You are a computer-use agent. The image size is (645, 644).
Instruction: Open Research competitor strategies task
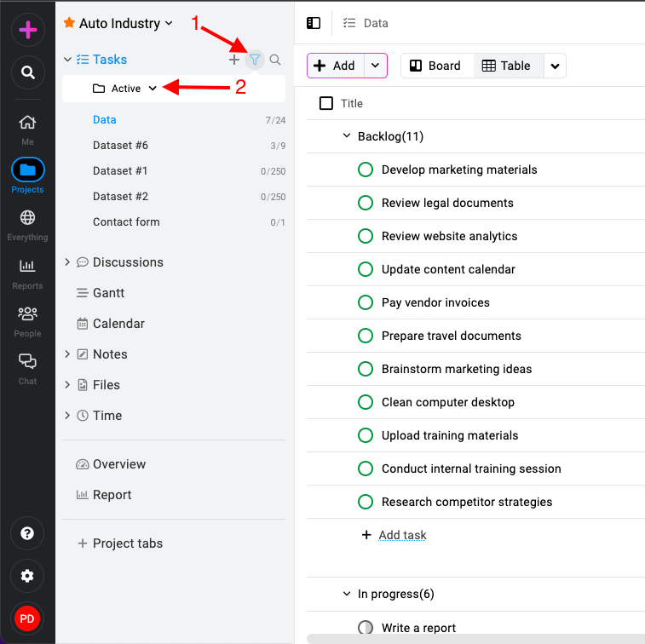click(x=467, y=502)
